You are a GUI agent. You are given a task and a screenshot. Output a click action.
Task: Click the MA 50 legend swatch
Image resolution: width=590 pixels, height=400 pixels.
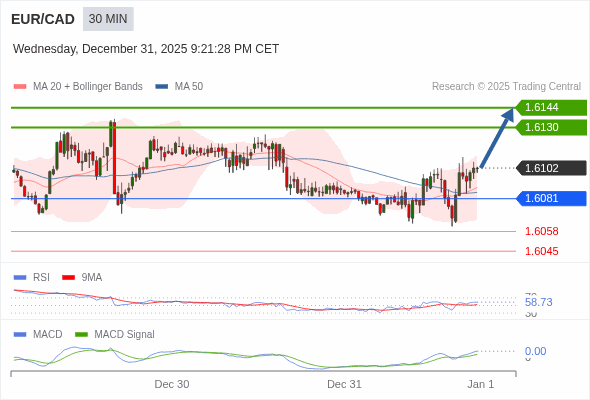[x=162, y=87]
